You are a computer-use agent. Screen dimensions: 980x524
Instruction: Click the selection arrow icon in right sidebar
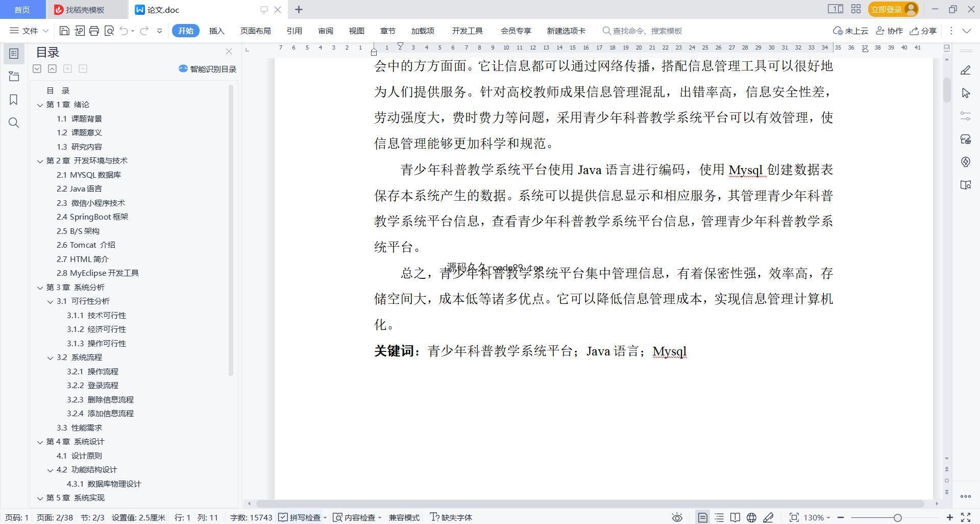coord(965,93)
